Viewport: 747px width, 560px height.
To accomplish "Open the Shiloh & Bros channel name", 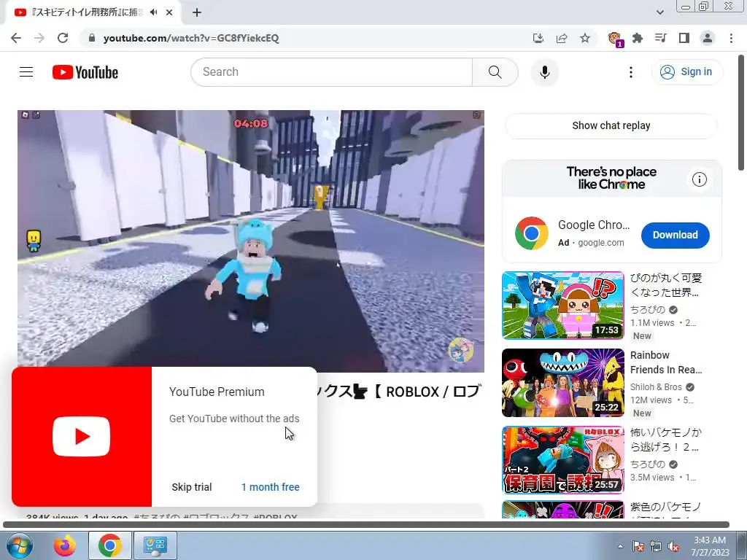I will coord(656,387).
